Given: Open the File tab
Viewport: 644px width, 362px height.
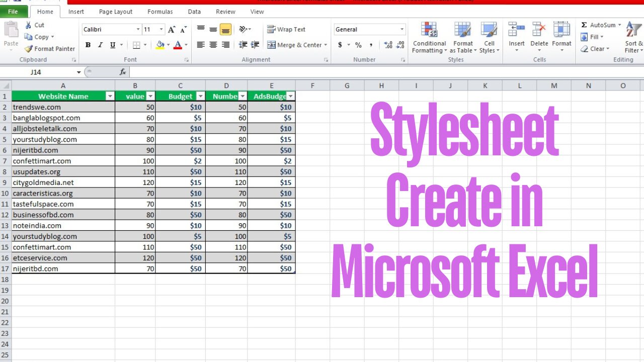Looking at the screenshot, I should point(13,12).
